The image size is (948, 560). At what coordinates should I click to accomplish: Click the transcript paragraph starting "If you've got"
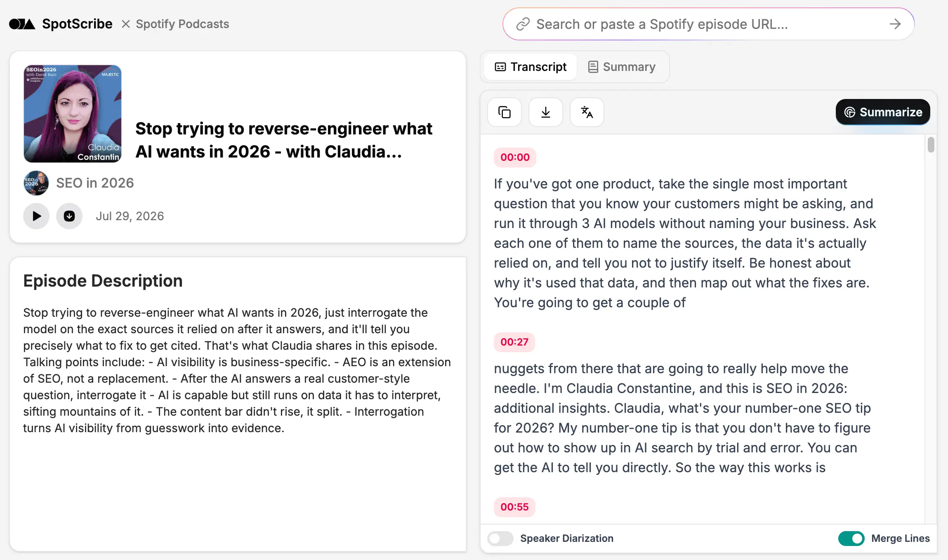click(685, 243)
